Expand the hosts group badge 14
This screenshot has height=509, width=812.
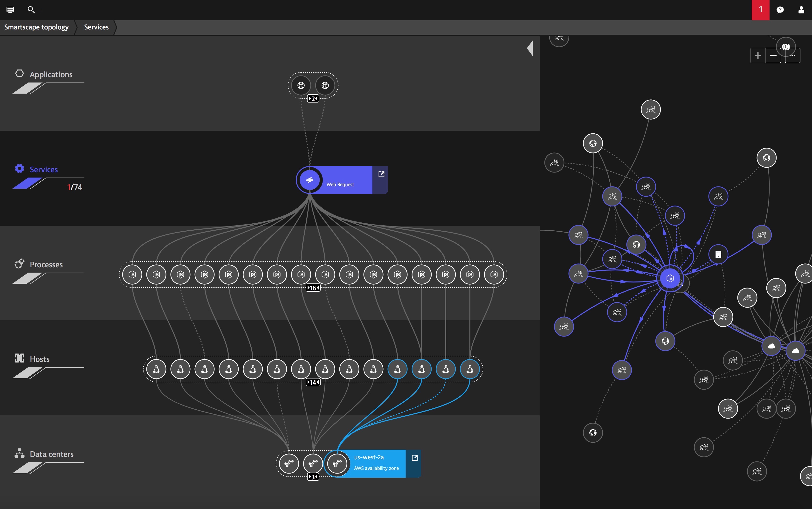pyautogui.click(x=313, y=382)
